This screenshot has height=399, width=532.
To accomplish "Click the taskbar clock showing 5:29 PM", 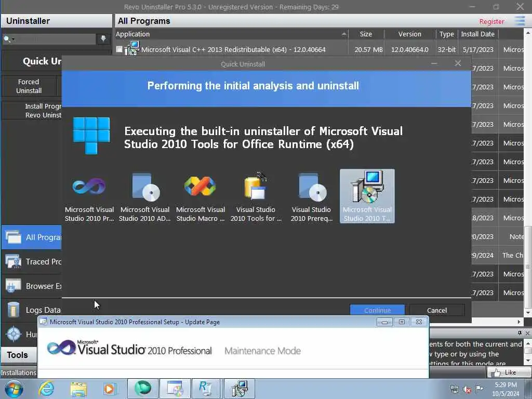I will pyautogui.click(x=506, y=389).
